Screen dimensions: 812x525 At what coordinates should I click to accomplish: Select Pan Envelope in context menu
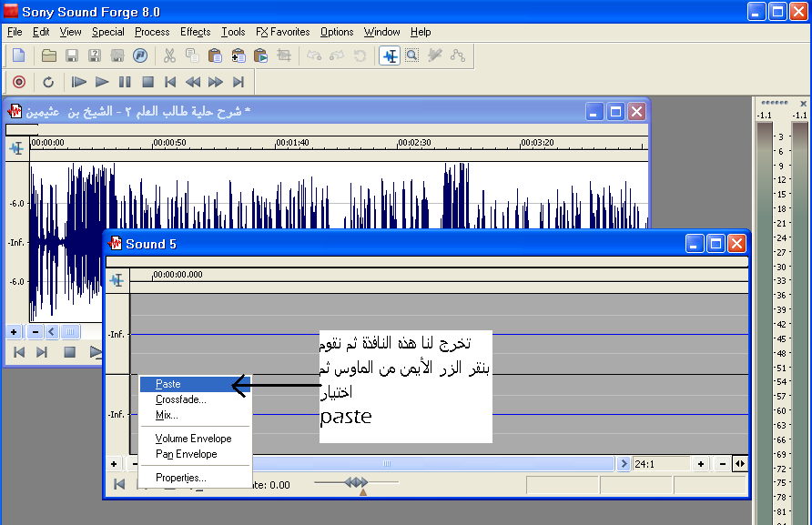coord(196,454)
